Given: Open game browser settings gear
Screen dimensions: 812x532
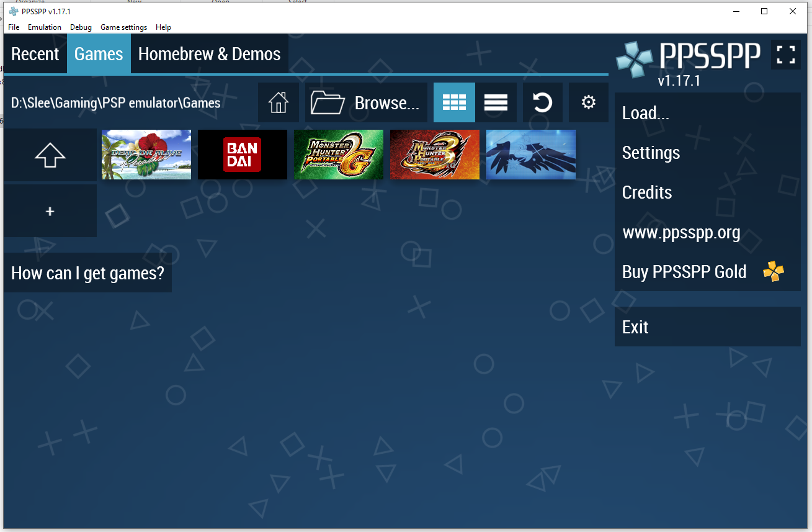Looking at the screenshot, I should 589,102.
